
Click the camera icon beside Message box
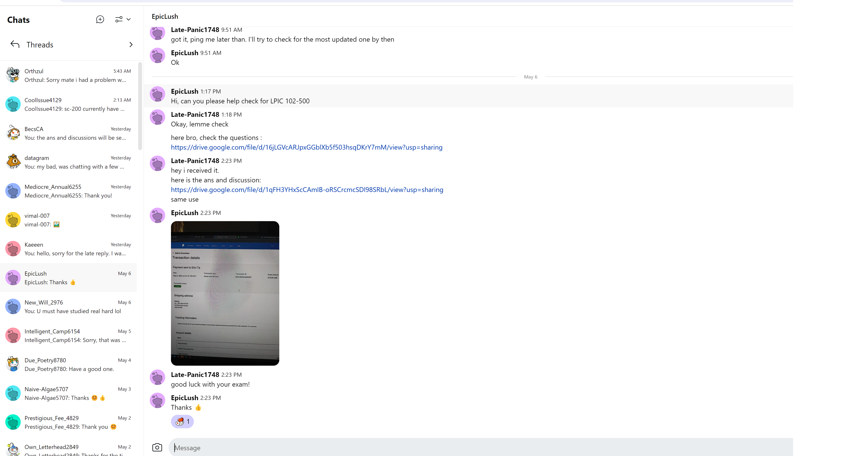point(157,447)
